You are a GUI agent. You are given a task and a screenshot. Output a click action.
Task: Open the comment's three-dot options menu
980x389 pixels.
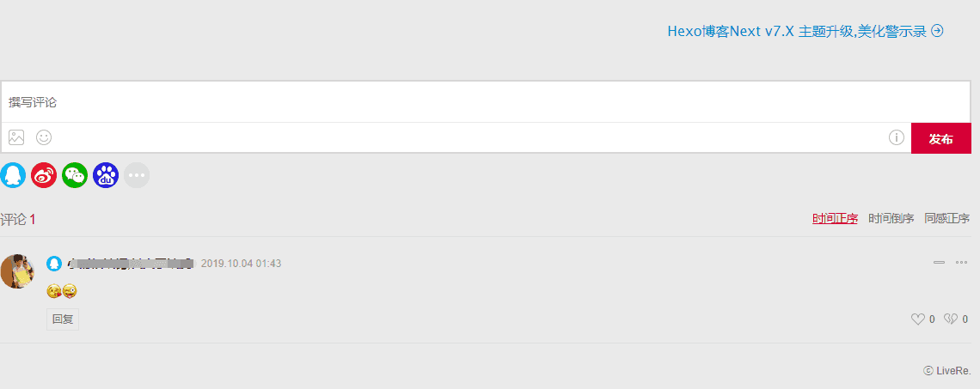click(961, 262)
